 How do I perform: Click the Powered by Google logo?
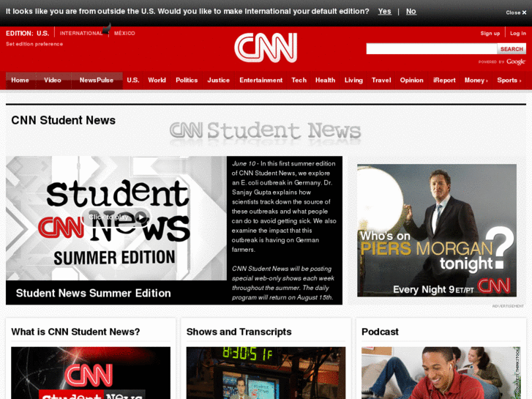click(502, 61)
